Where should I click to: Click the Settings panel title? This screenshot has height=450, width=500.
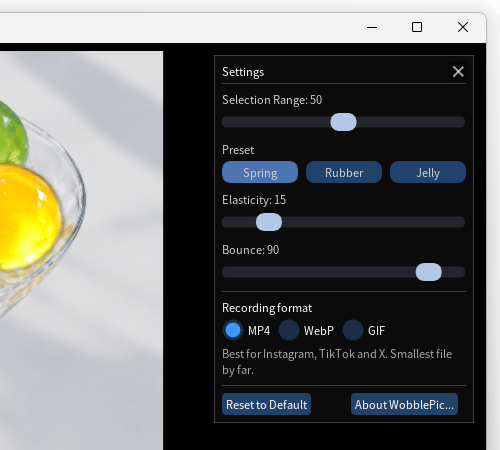(243, 72)
